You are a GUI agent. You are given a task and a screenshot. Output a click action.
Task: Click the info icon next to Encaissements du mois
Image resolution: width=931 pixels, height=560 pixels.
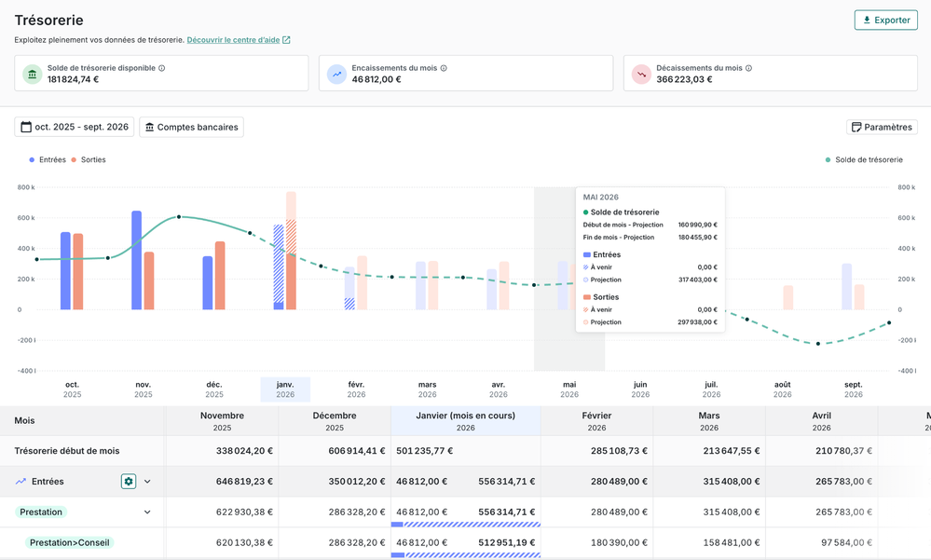click(x=444, y=68)
